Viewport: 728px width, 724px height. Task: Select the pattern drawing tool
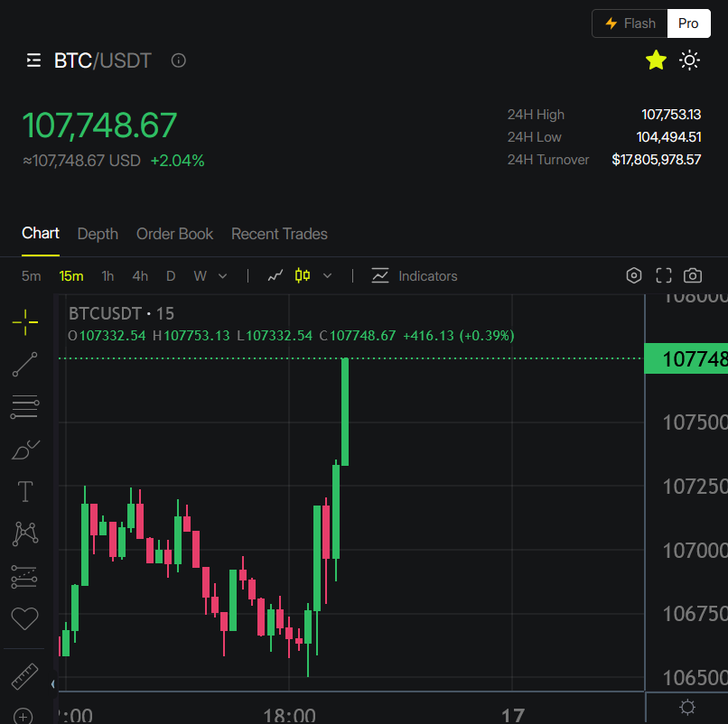pos(25,534)
